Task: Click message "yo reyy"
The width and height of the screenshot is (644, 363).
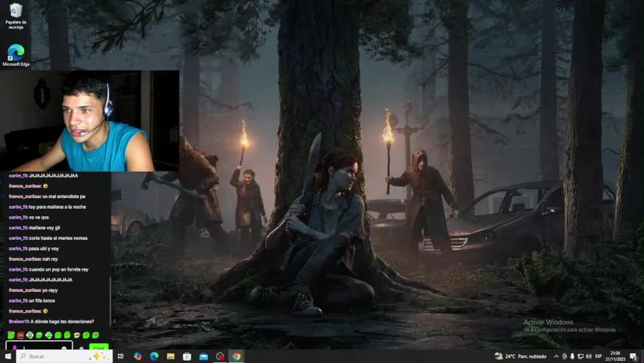Action: point(49,290)
